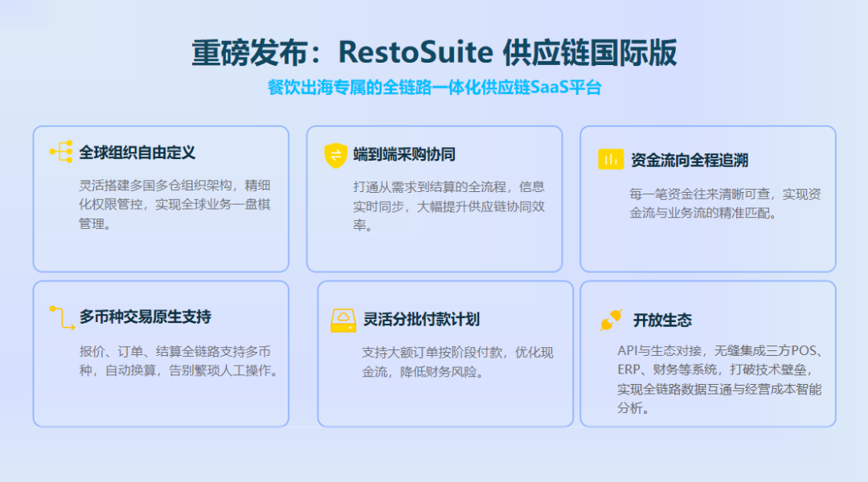Select the 开放生态 card title
Viewport: 868px width, 482px height.
click(662, 321)
